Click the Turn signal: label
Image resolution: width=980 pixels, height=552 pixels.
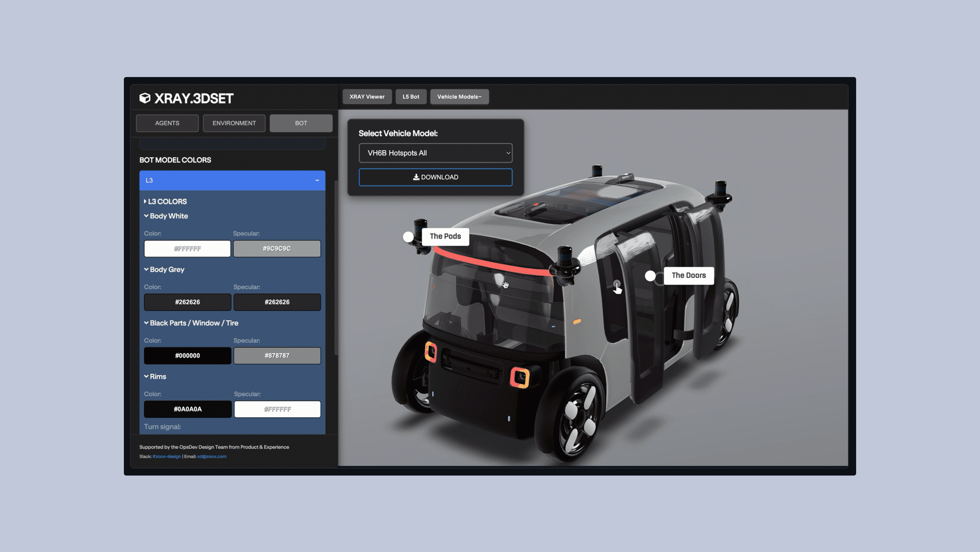163,427
